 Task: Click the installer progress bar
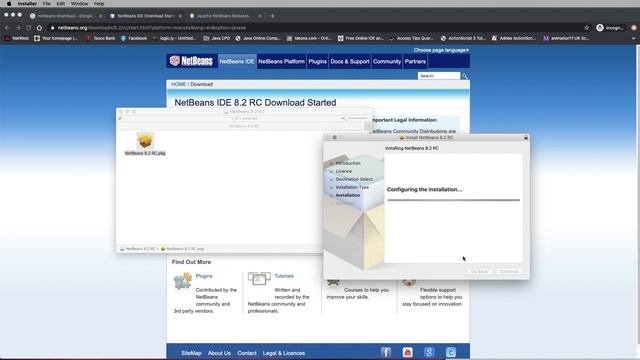453,200
